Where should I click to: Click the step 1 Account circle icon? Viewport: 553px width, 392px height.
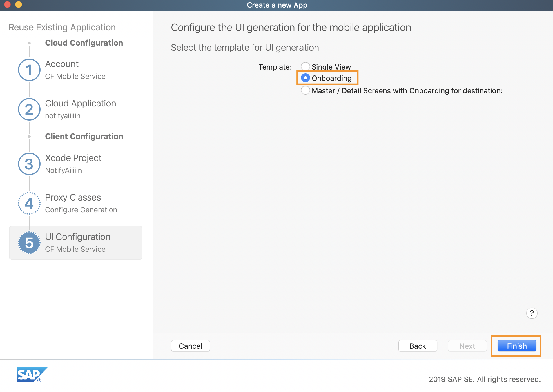(x=29, y=70)
